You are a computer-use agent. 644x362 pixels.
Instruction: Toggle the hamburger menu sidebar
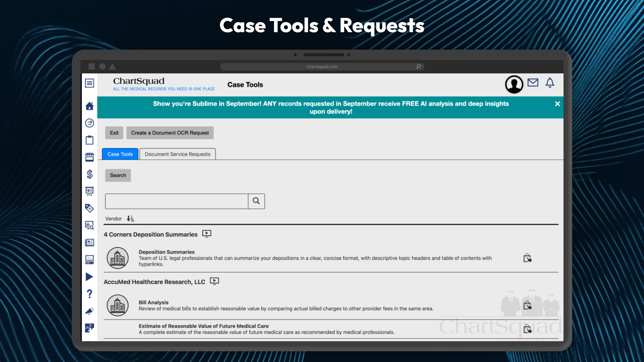pos(89,83)
